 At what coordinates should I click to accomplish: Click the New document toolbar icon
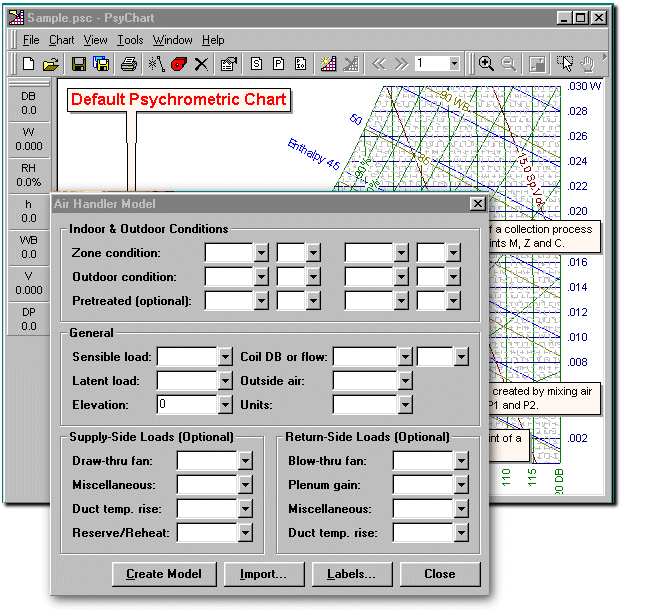click(x=28, y=64)
